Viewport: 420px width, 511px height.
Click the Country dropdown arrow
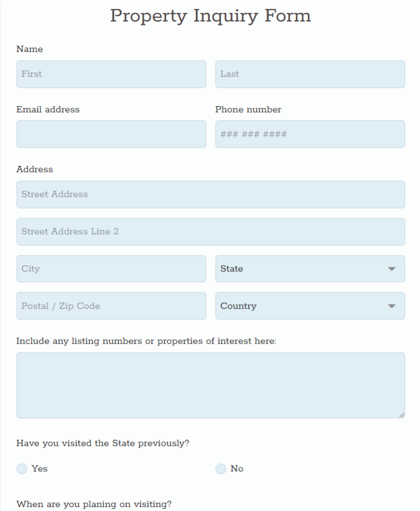pos(392,305)
